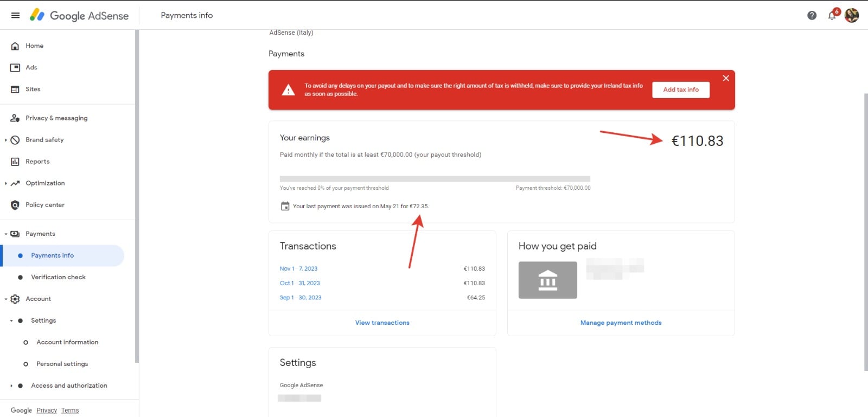Screen dimensions: 868x417
Task: Click the Account gear icon
Action: 15,299
